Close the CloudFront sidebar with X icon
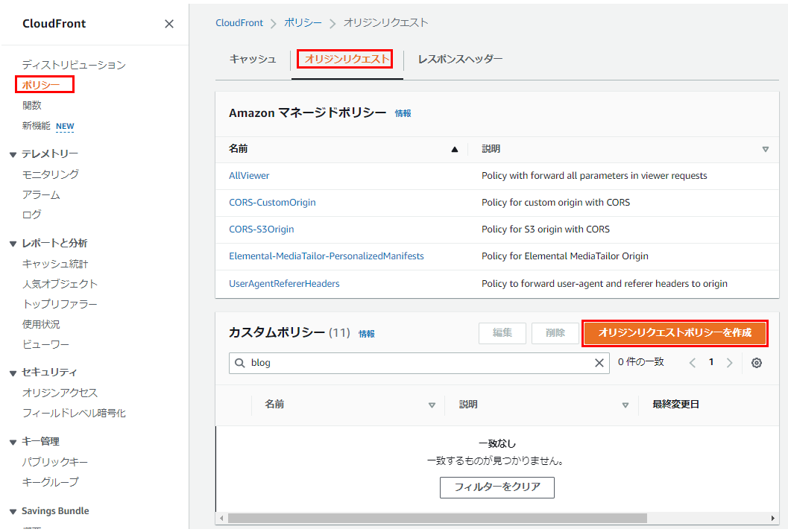The width and height of the screenshot is (788, 532). 168,24
